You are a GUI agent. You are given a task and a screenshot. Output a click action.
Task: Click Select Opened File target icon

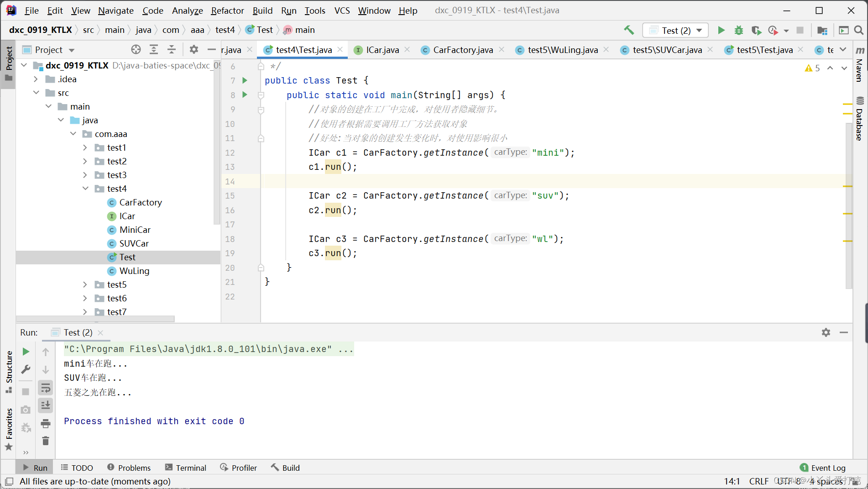[136, 49]
